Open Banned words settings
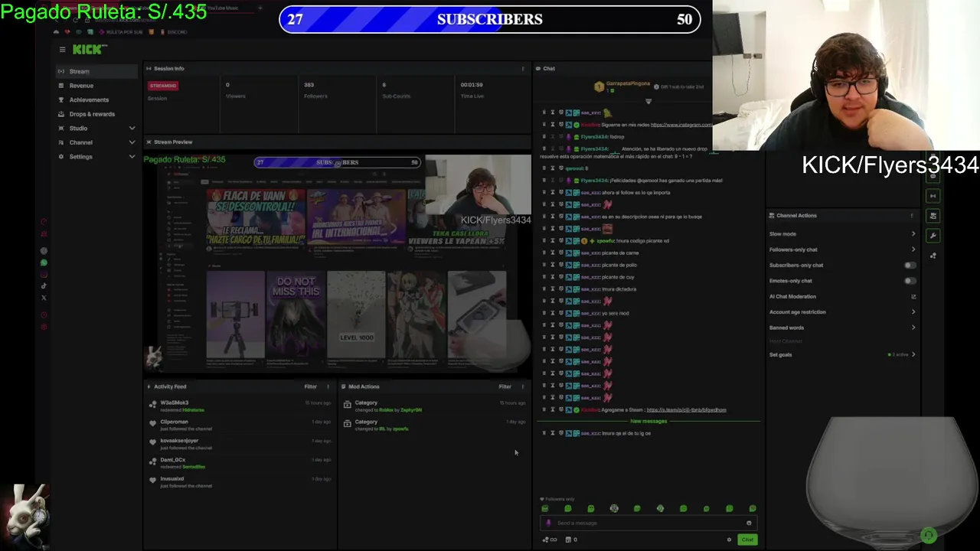Screen dimensions: 980x551 coord(842,328)
